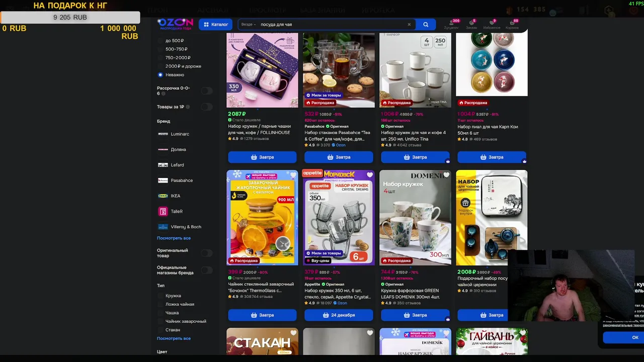644x362 pixels.
Task: Toggle the 'Официальные магазины бренда' switch
Action: tap(206, 270)
